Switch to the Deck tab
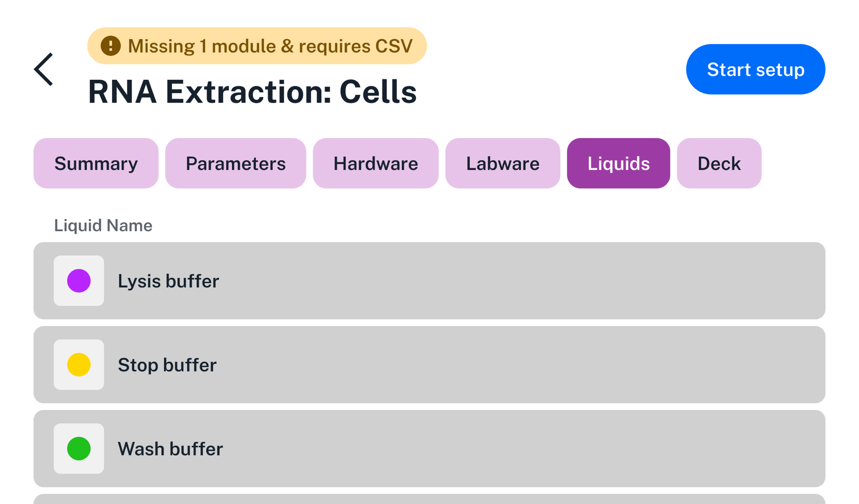This screenshot has height=504, width=859. 719,163
